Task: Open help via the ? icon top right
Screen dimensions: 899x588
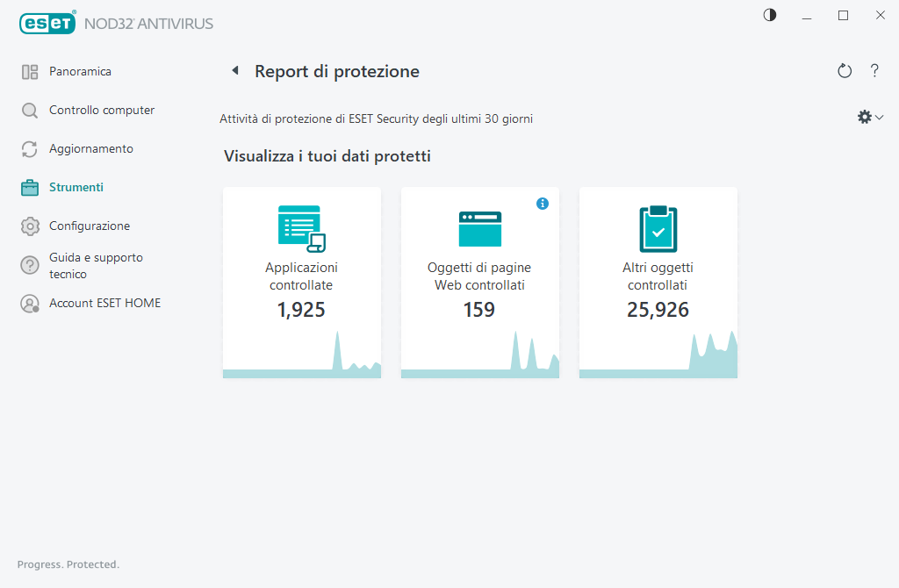Action: (x=874, y=70)
